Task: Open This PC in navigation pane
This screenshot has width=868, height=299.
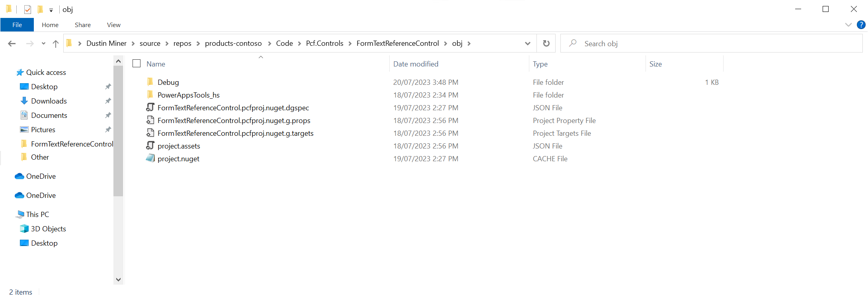Action: [x=37, y=214]
